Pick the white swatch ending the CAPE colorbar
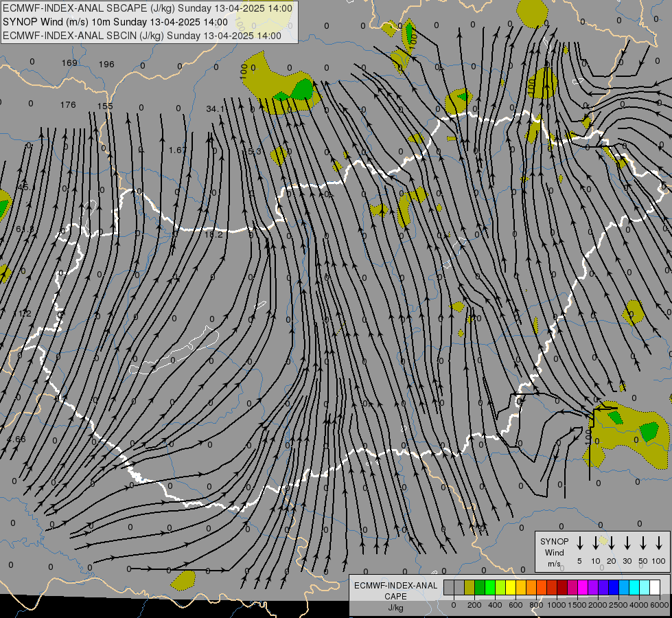 coord(656,588)
